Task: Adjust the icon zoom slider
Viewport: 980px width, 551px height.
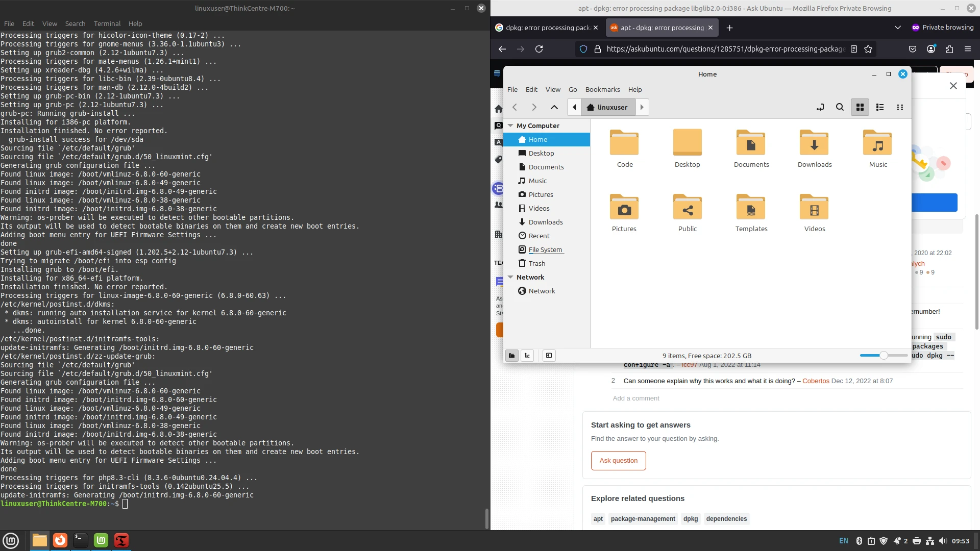Action: pyautogui.click(x=884, y=356)
